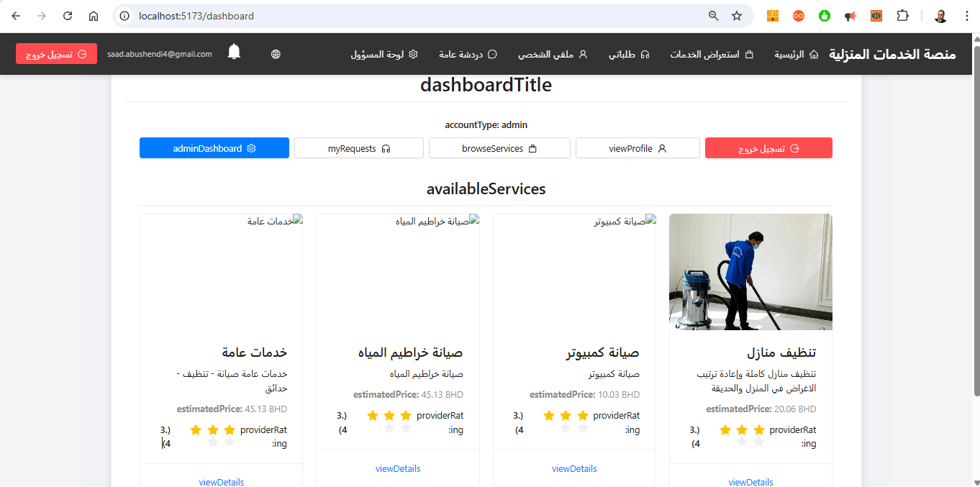Open viewDetails for صيانة خراطيم المياه
This screenshot has width=980, height=487.
[398, 468]
